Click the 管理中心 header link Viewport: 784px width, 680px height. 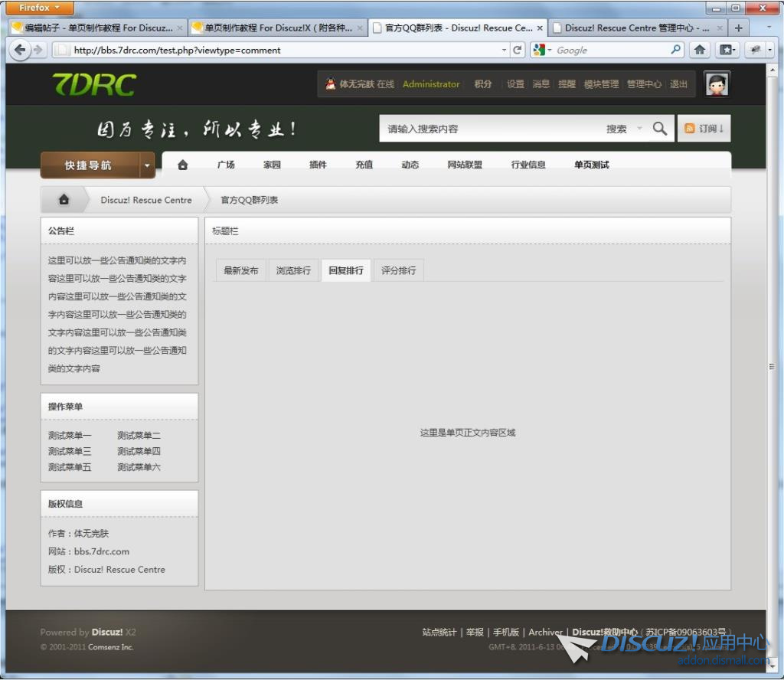(x=644, y=84)
